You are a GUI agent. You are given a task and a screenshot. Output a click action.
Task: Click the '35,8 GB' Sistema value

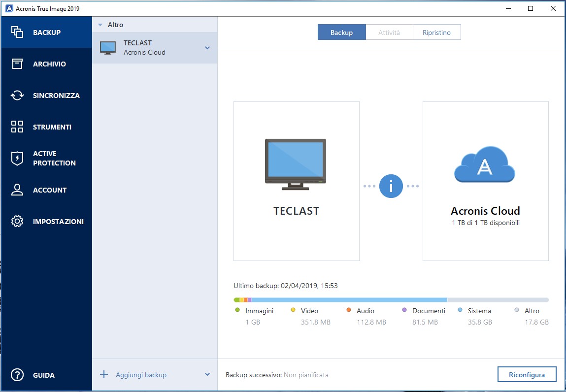pyautogui.click(x=480, y=322)
